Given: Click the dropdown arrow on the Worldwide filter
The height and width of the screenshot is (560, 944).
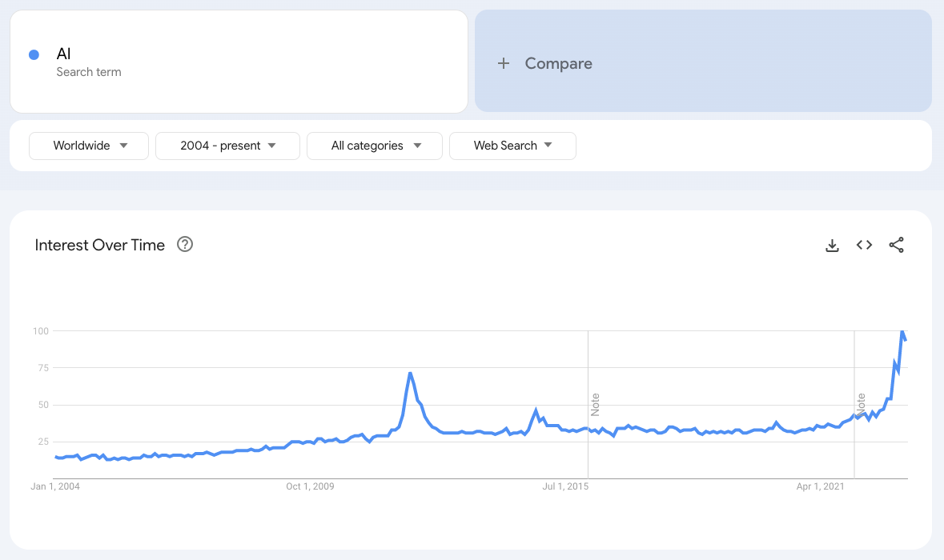Looking at the screenshot, I should [x=124, y=146].
